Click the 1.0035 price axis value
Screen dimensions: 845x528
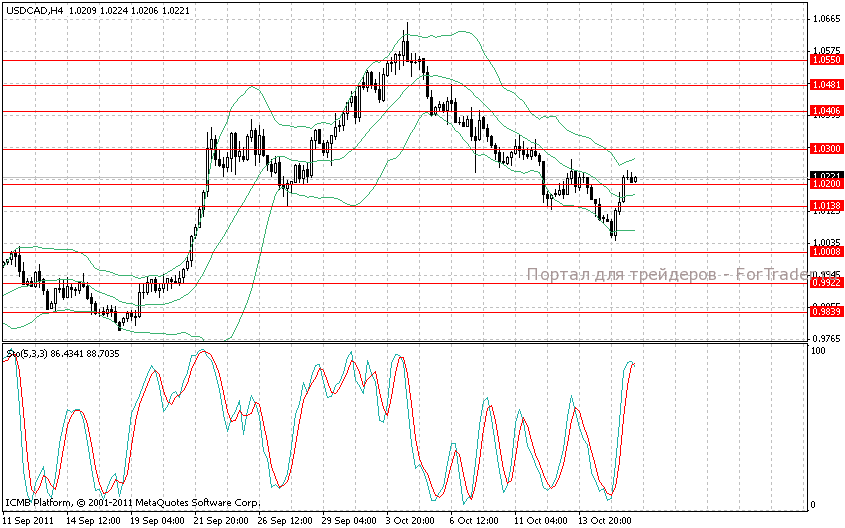coord(826,243)
